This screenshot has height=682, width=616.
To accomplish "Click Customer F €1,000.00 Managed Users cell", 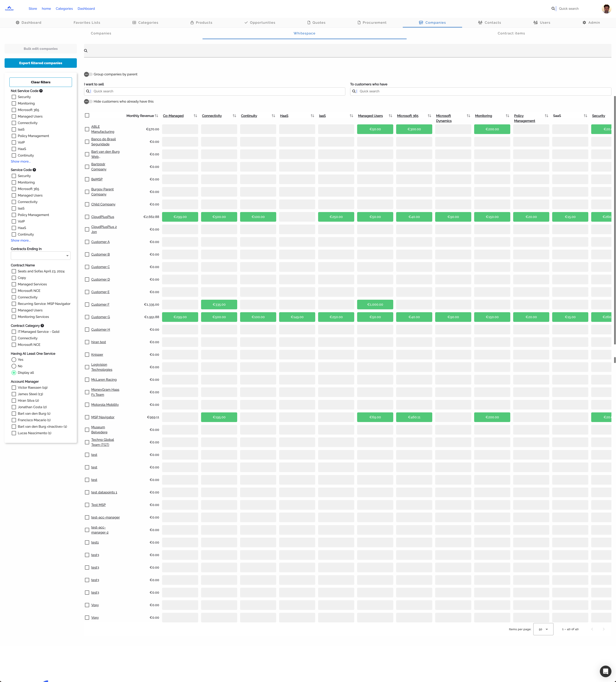I will (x=375, y=305).
